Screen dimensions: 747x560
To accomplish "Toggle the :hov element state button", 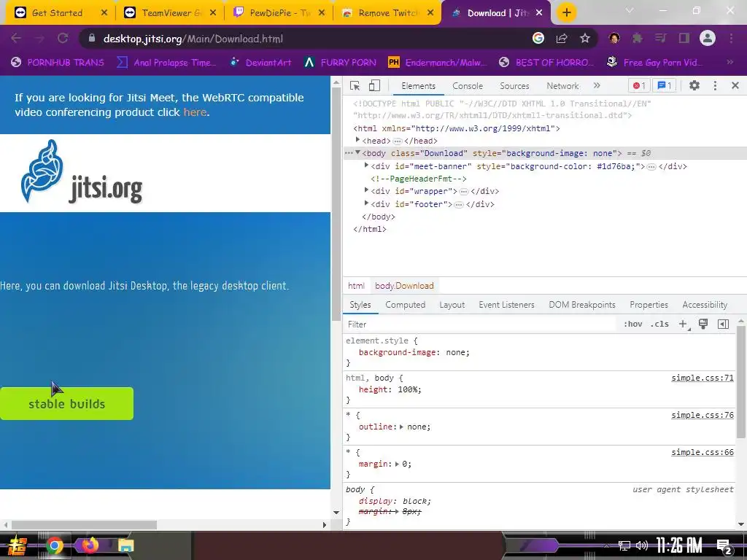I will point(632,324).
